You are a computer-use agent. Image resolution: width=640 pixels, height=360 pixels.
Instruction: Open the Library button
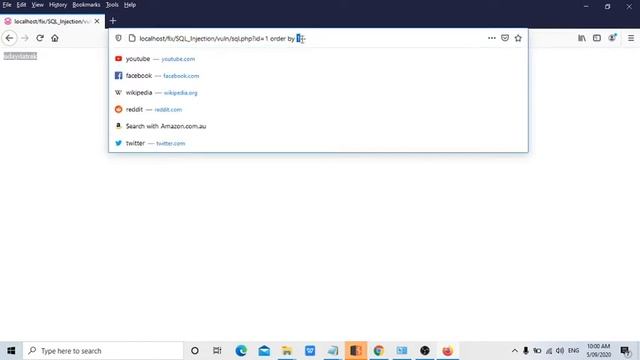coord(582,38)
